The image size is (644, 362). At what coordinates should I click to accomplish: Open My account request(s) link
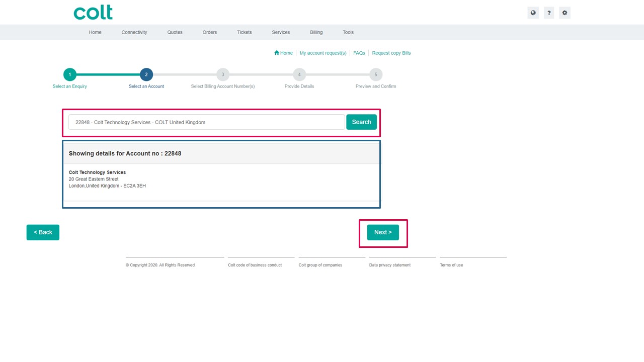point(323,53)
